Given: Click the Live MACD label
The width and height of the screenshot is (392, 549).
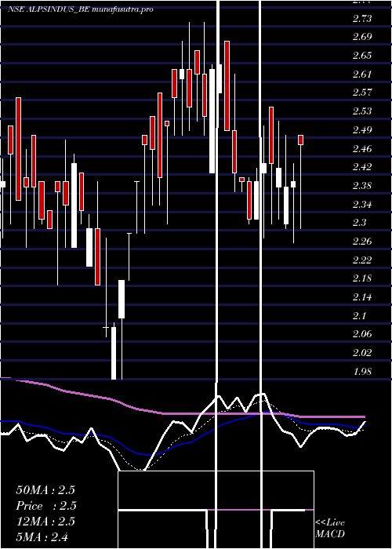Looking at the screenshot, I should [x=330, y=529].
